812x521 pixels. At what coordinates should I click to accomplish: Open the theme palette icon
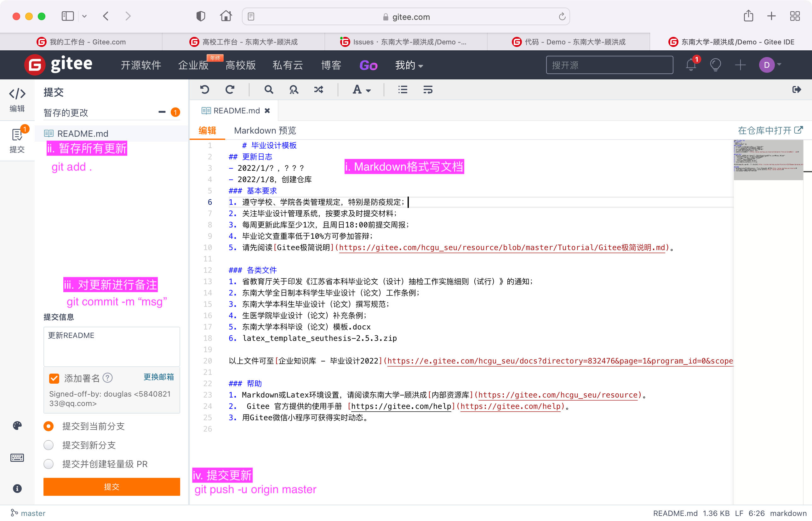(17, 426)
